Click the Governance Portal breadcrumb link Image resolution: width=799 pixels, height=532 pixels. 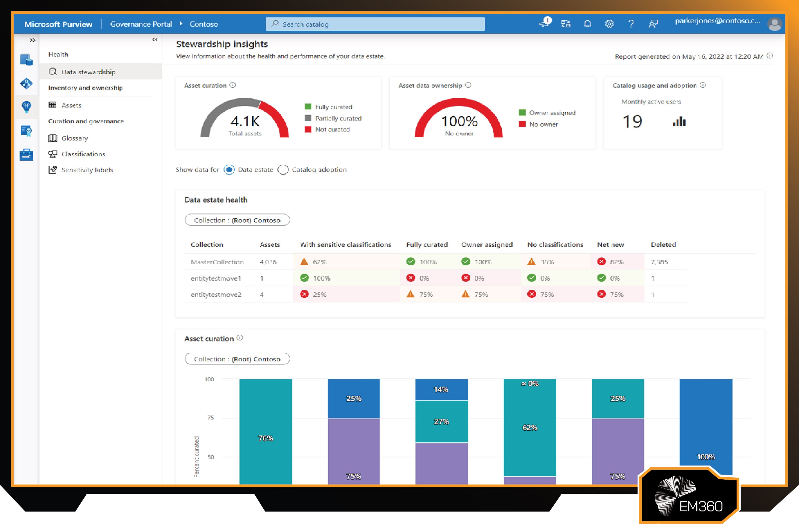141,24
